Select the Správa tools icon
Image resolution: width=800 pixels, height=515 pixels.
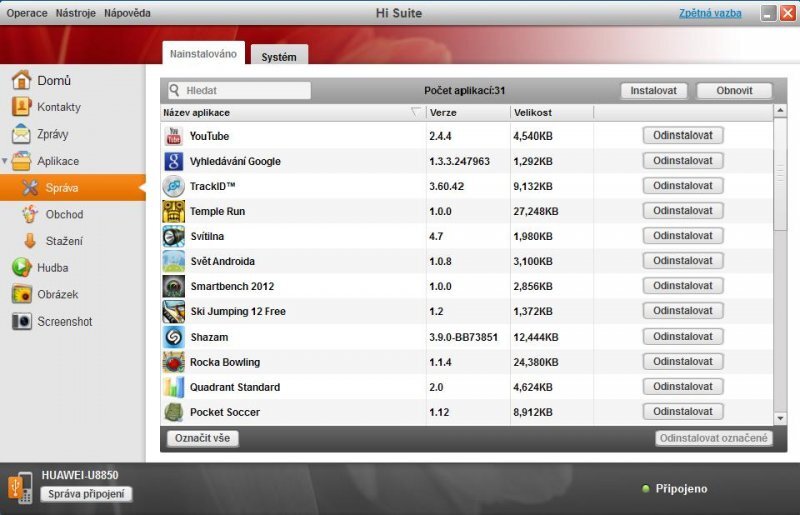pyautogui.click(x=30, y=187)
